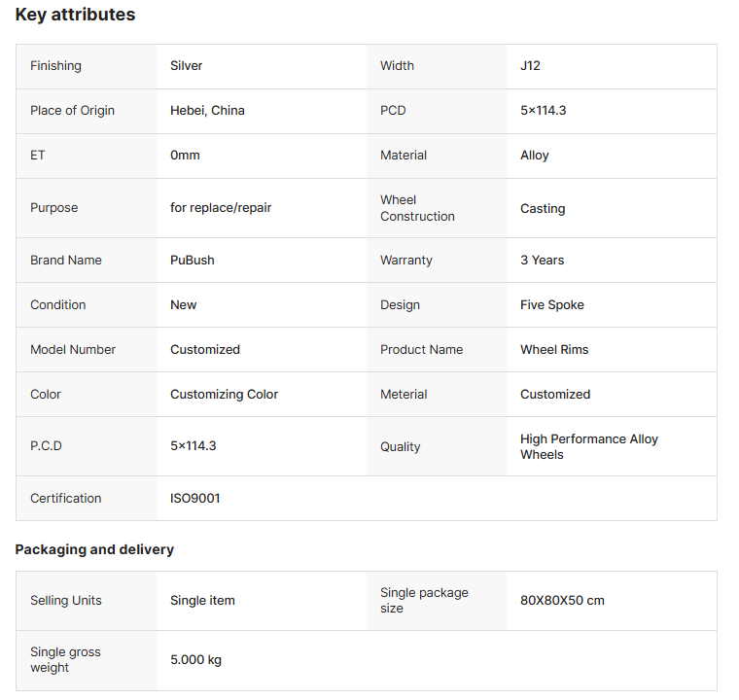Select the ET 0mm value
This screenshot has width=739, height=700.
pyautogui.click(x=185, y=156)
